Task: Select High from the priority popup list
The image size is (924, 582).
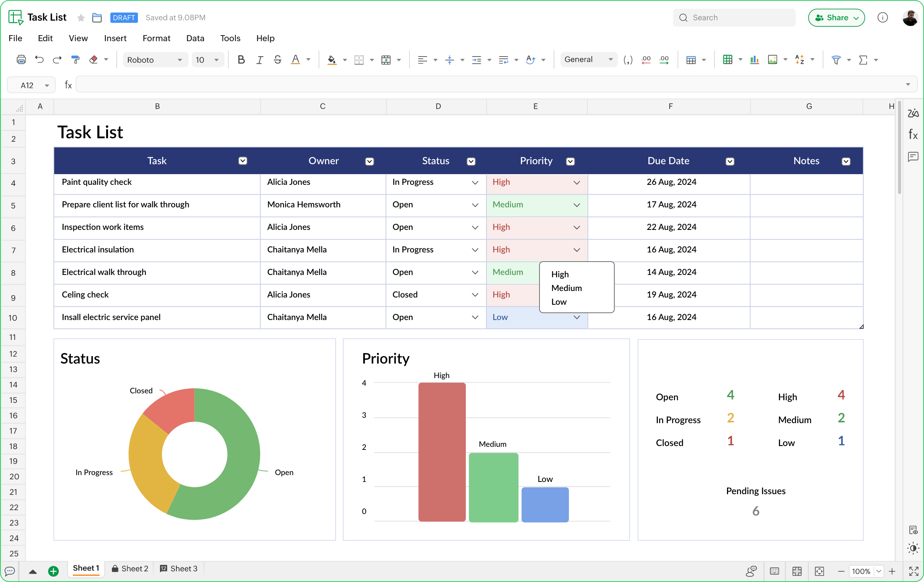Action: (560, 274)
